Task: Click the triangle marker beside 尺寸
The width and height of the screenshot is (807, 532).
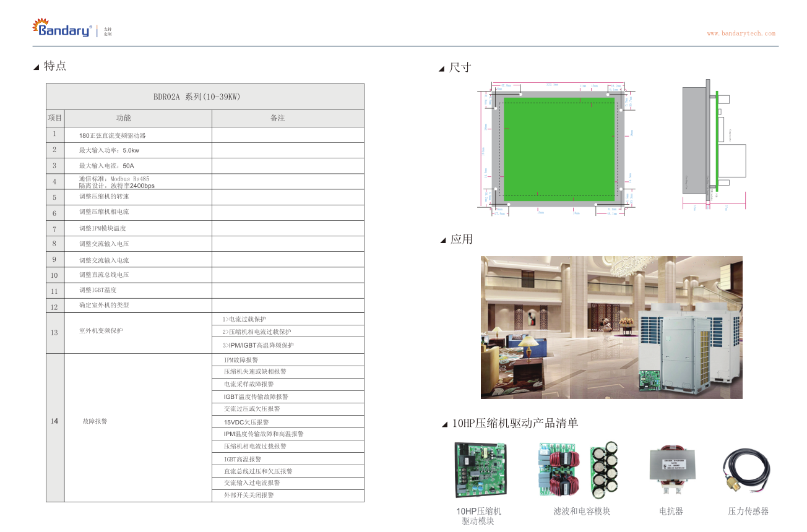Action: point(441,69)
